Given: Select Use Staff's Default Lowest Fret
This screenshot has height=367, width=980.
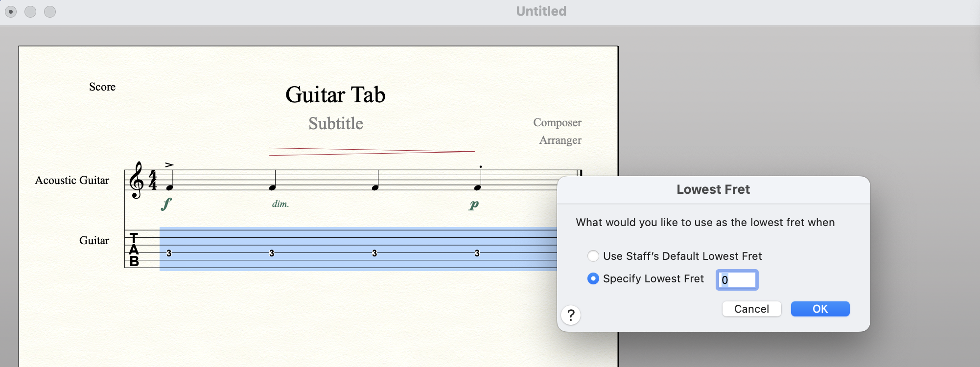Looking at the screenshot, I should [593, 256].
